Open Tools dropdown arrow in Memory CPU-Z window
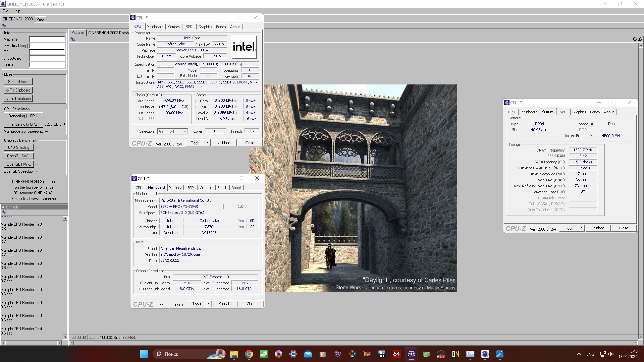 tap(581, 228)
